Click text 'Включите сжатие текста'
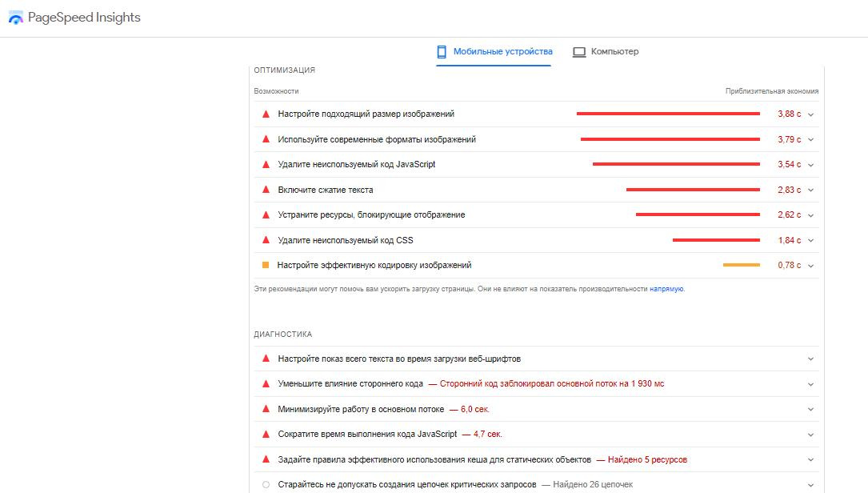 coord(326,190)
